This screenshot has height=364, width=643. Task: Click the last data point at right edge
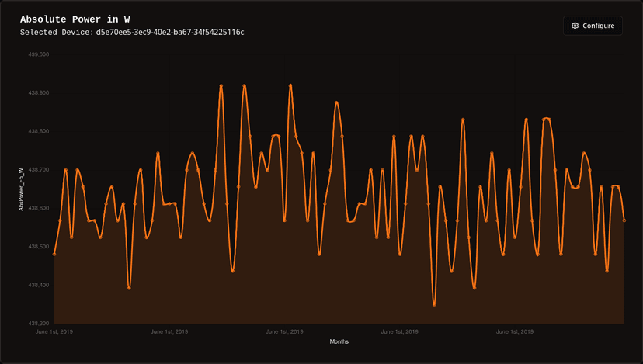[x=624, y=220]
